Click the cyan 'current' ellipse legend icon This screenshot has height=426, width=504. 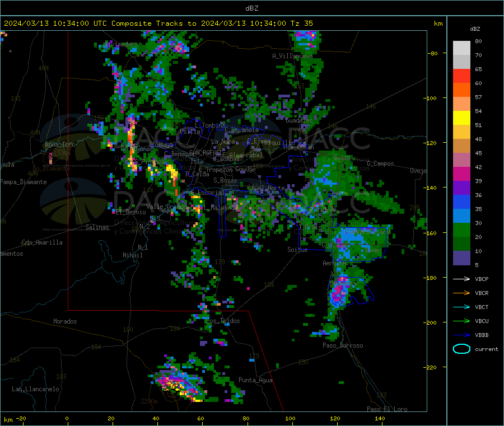tap(461, 349)
